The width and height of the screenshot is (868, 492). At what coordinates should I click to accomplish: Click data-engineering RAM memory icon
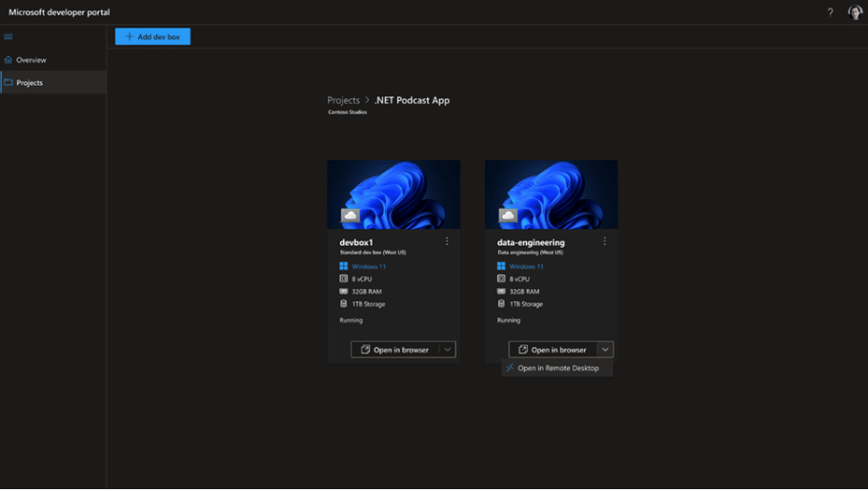(501, 291)
